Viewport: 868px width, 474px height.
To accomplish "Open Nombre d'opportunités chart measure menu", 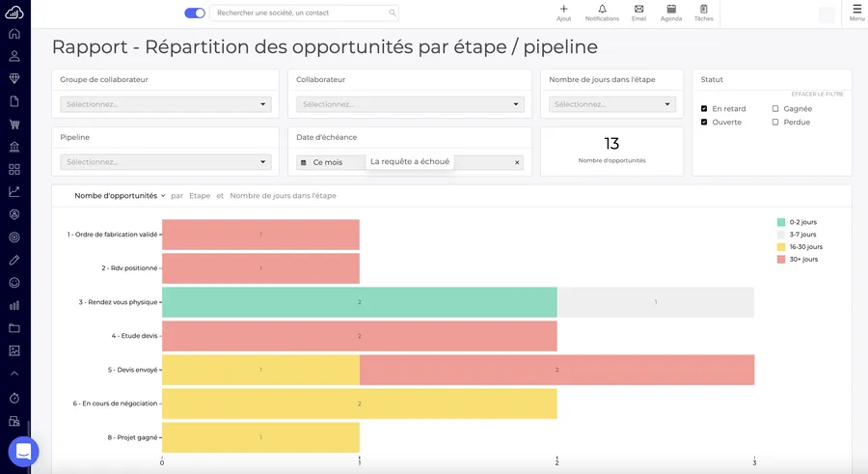I will pos(120,196).
